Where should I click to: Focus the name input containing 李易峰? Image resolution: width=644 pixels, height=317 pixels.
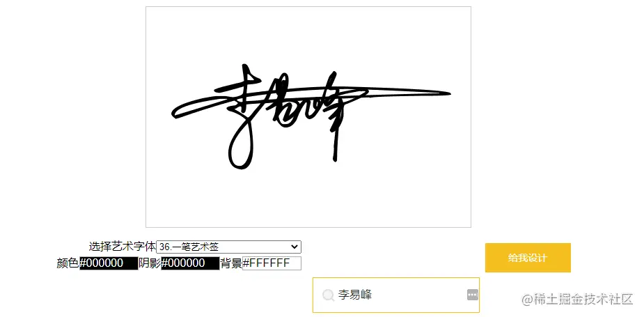(x=396, y=295)
